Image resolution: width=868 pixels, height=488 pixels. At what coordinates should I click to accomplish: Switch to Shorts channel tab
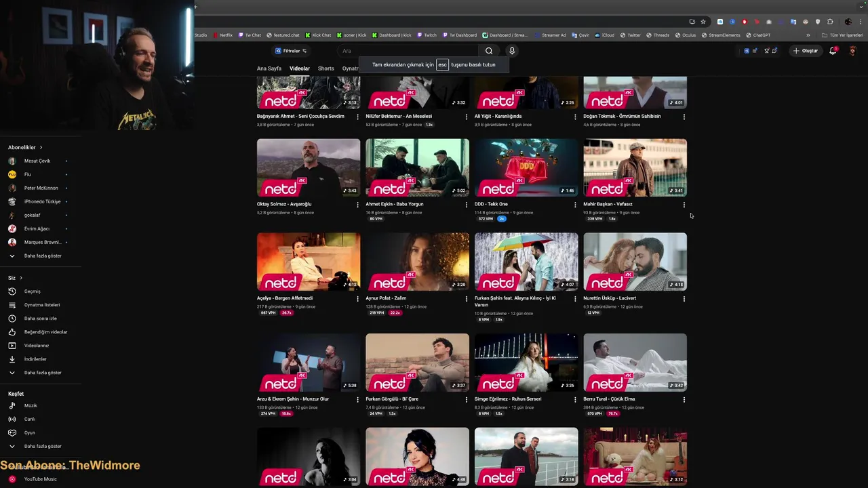point(326,68)
